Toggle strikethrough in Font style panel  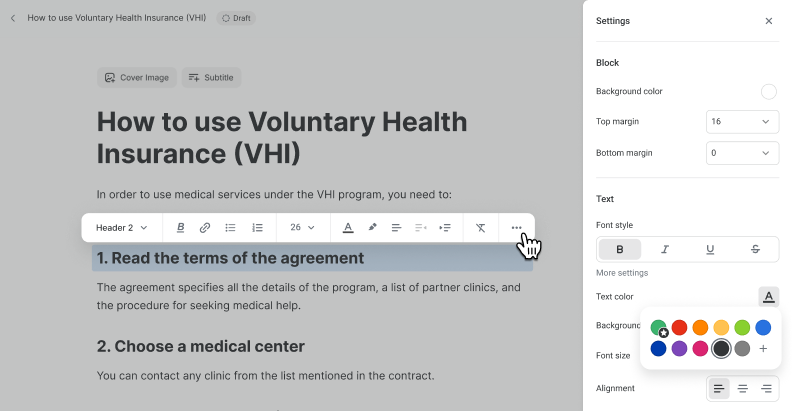coord(755,249)
